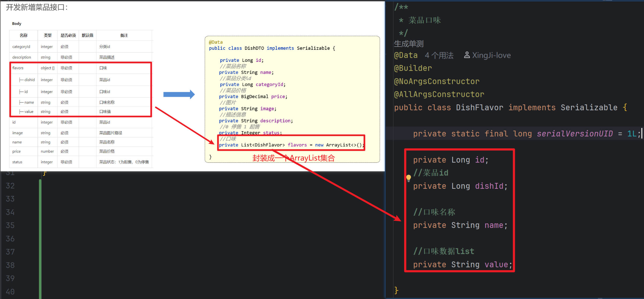The height and width of the screenshot is (299, 644).
Task: Click the number type cell
Action: click(x=47, y=151)
